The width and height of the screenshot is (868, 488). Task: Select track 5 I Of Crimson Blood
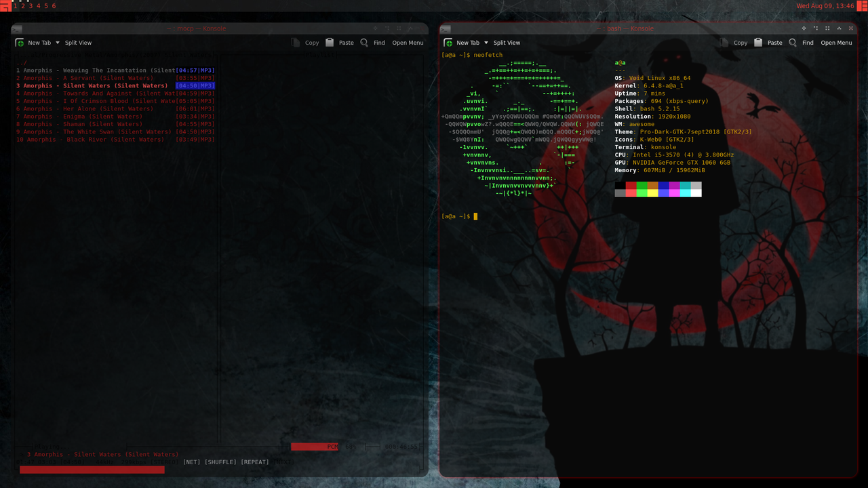point(115,101)
